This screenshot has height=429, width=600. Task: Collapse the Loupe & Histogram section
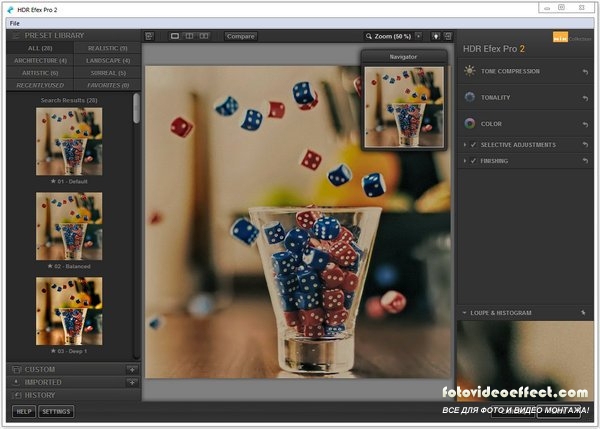pos(464,313)
